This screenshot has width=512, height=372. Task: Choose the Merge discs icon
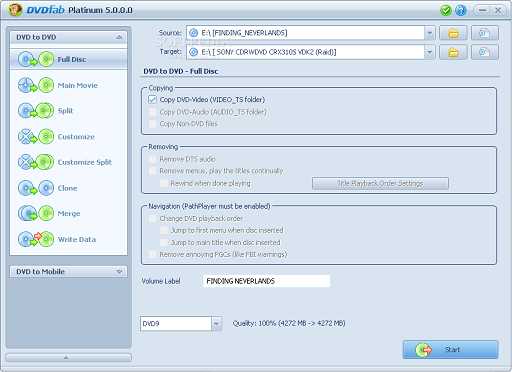[36, 213]
